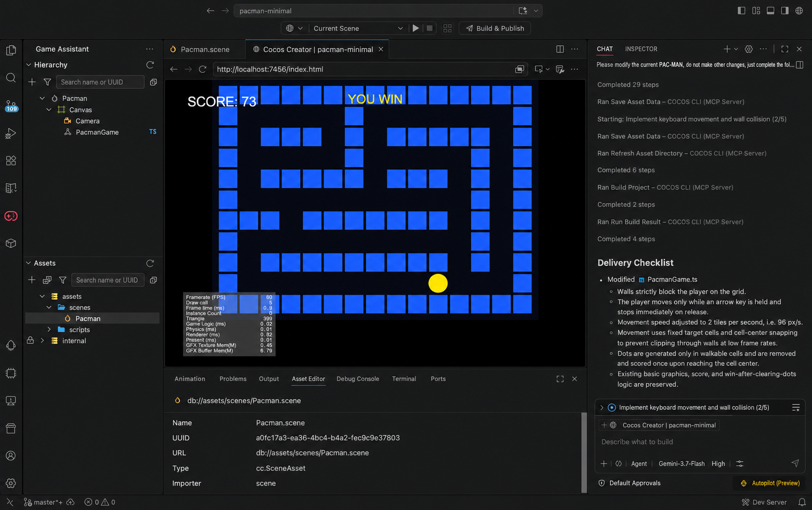
Task: Expand the scripts folder in Assets
Action: [x=49, y=329]
